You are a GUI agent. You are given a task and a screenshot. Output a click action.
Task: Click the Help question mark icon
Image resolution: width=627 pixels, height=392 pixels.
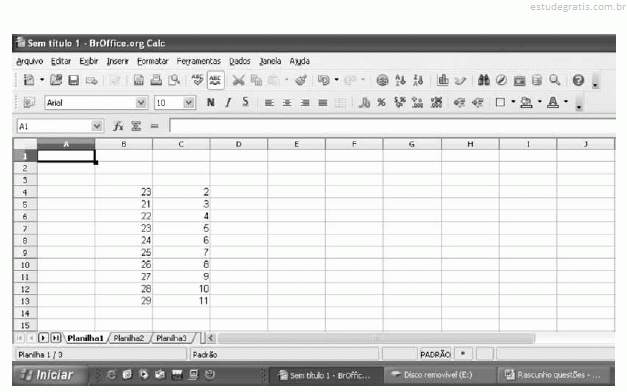pos(578,80)
